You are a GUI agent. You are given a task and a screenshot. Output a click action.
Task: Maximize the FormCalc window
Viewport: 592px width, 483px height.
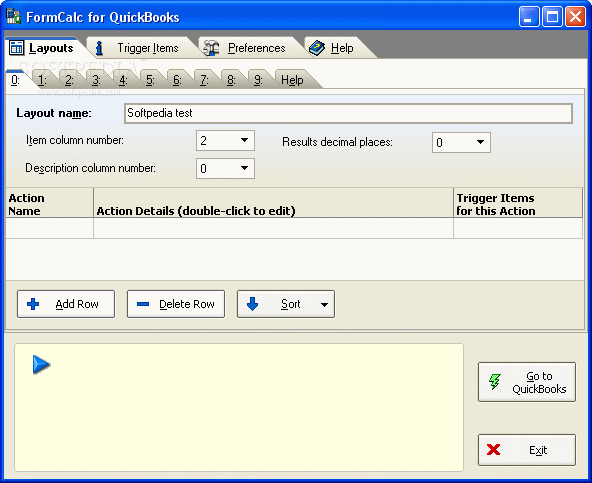552,17
